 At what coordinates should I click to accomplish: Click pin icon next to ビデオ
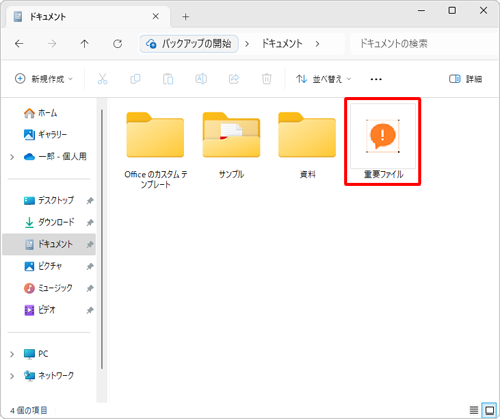[90, 310]
